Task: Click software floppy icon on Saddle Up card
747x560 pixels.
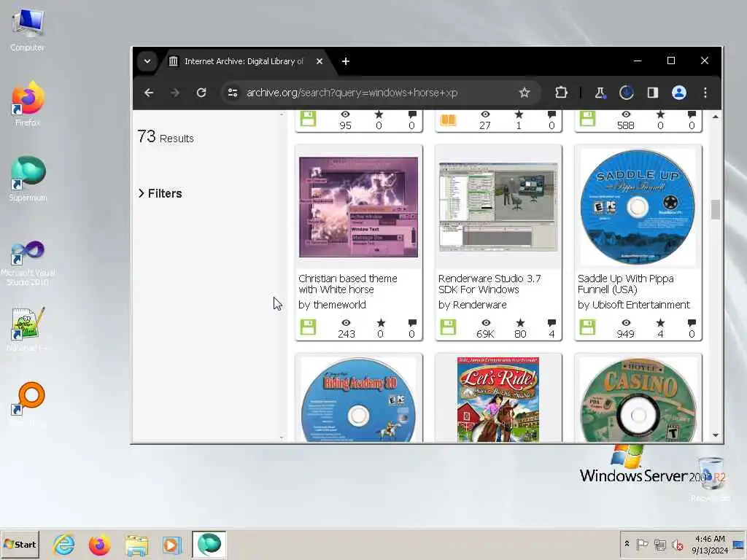Action: click(x=587, y=327)
